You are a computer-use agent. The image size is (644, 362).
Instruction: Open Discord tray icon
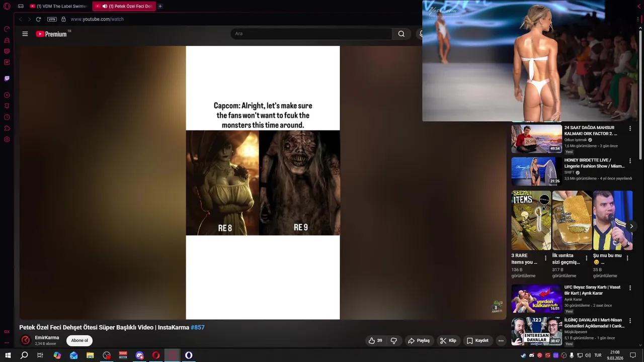(532, 355)
